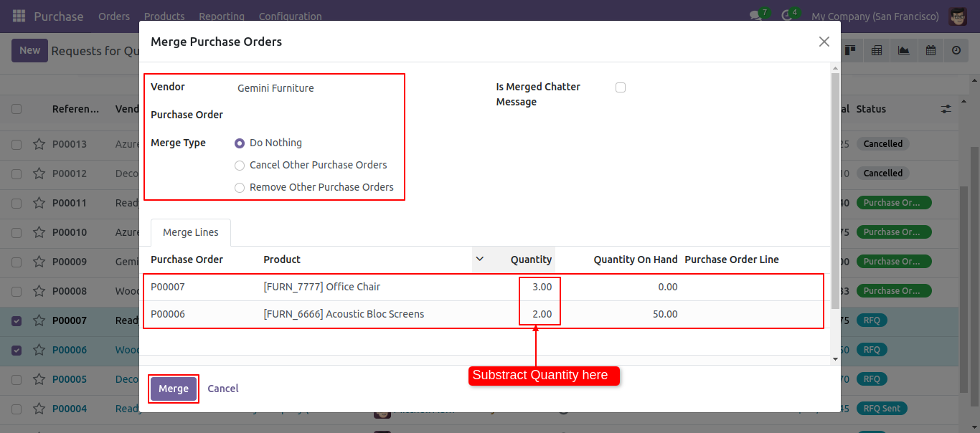This screenshot has height=433, width=980.
Task: Sort merge lines by Product column
Action: pos(282,260)
